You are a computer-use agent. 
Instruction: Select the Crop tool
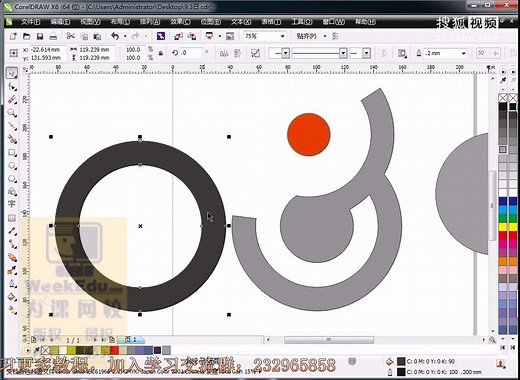coord(12,99)
